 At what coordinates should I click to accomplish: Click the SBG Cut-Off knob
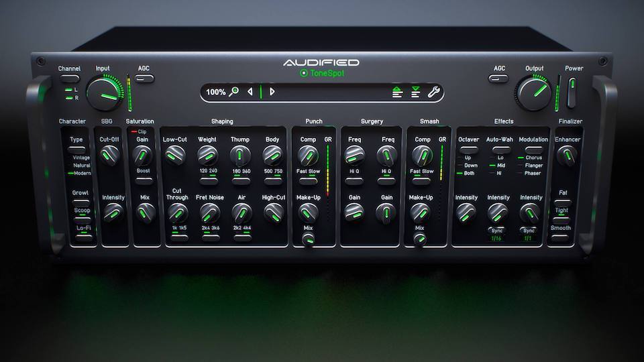(x=109, y=156)
